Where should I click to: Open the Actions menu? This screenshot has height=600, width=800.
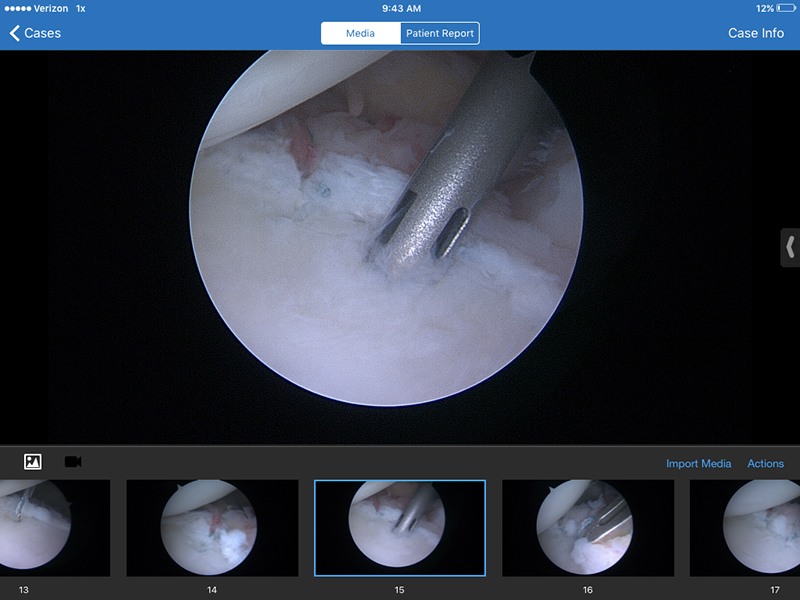point(765,463)
